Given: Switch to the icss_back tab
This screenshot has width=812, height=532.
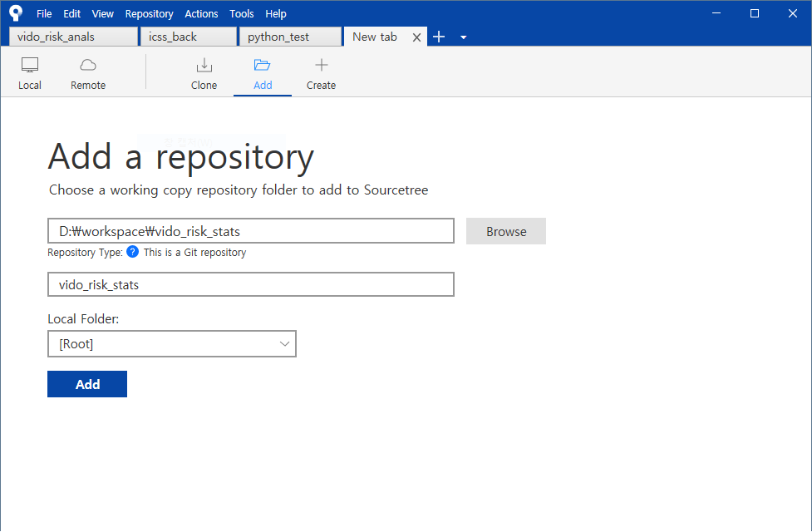Looking at the screenshot, I should tap(189, 37).
